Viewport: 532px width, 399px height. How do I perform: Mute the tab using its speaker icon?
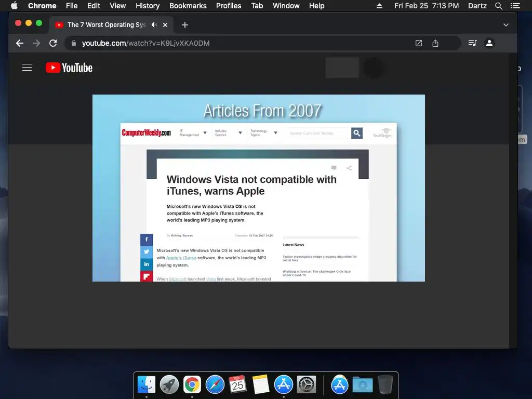coord(154,25)
